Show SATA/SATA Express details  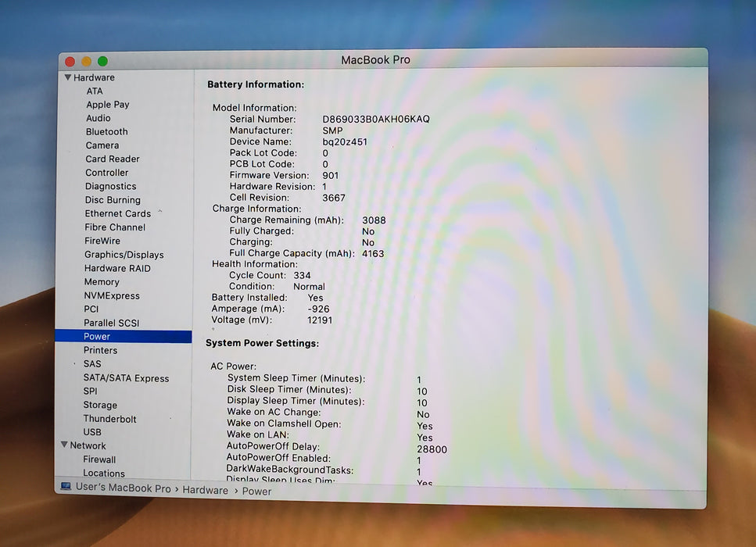coord(126,378)
